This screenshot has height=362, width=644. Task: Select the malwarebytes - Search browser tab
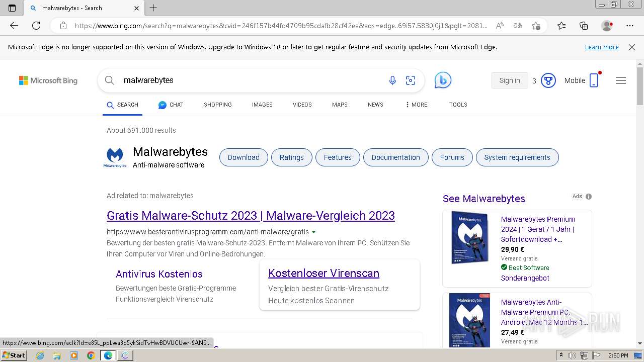[84, 8]
